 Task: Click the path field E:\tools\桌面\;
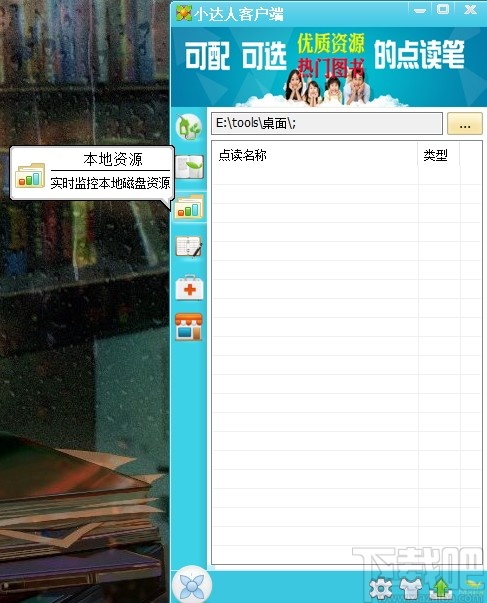tap(327, 123)
